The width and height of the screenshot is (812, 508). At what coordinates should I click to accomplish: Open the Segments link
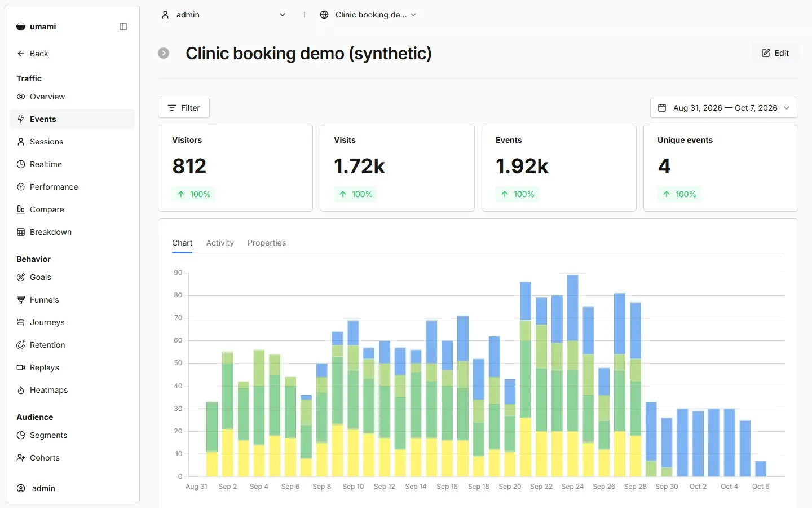[72, 435]
